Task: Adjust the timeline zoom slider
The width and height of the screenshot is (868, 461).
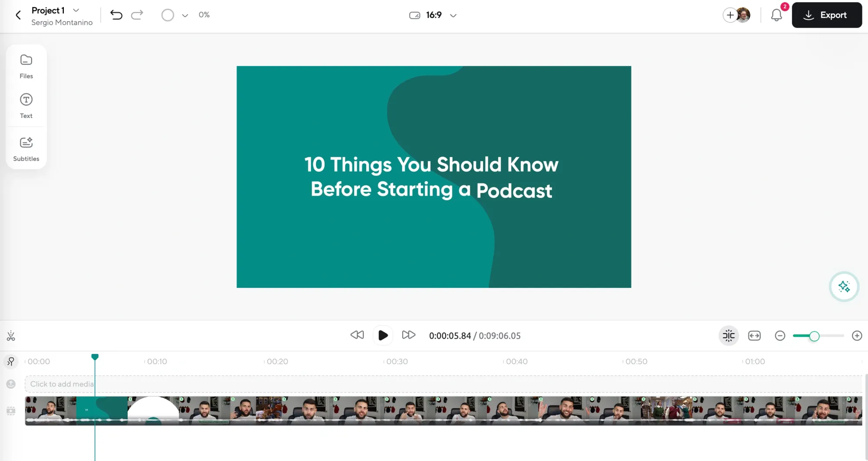Action: click(x=815, y=336)
